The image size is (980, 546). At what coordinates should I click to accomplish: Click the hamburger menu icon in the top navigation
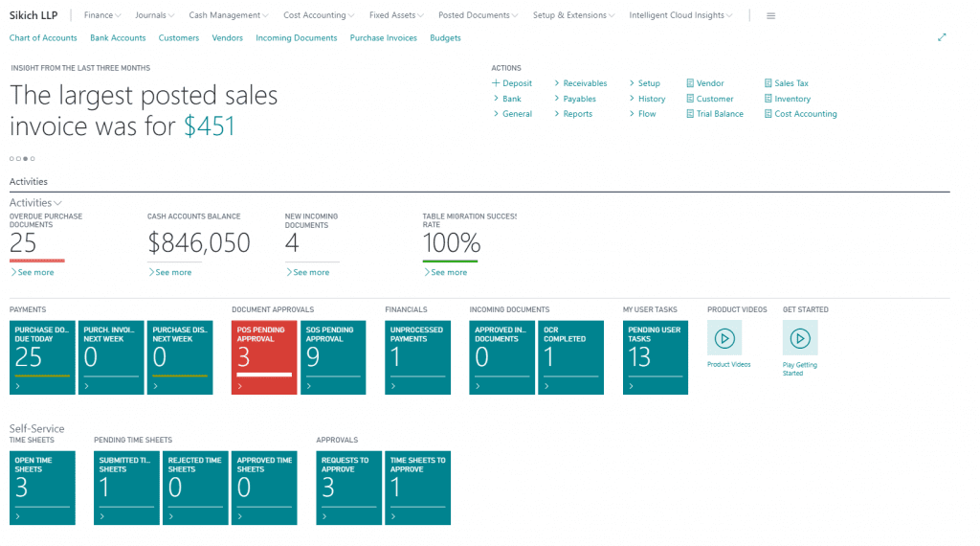pos(771,15)
